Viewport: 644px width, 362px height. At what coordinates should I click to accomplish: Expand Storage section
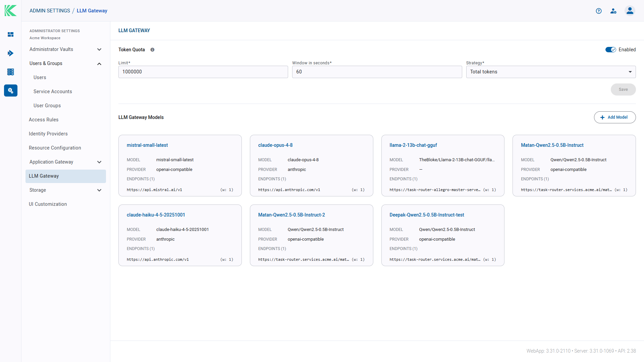[x=66, y=190]
